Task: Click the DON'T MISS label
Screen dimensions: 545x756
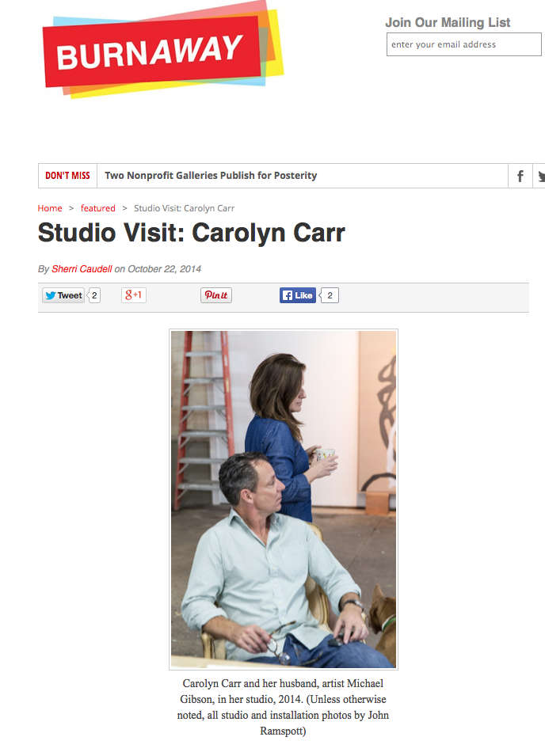Action: [x=67, y=176]
